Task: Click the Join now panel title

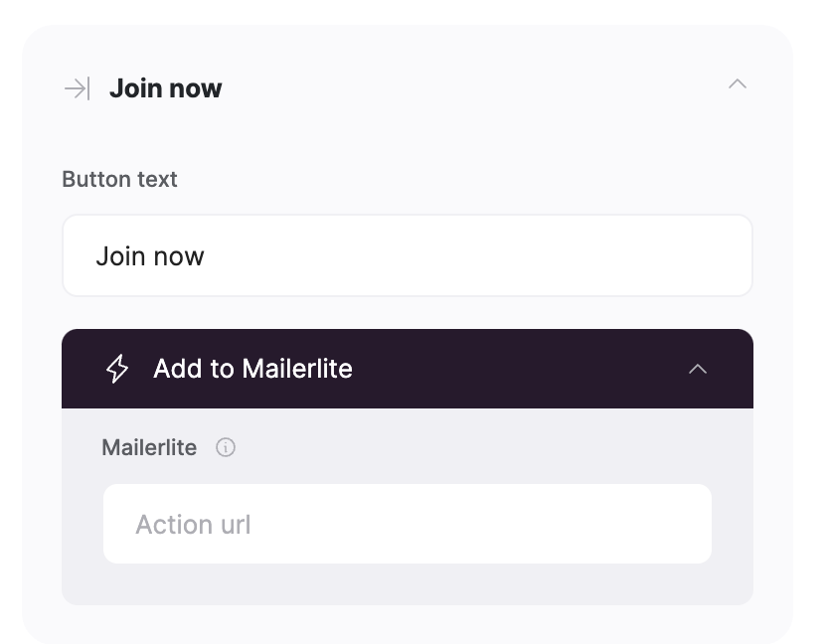Action: coord(166,87)
